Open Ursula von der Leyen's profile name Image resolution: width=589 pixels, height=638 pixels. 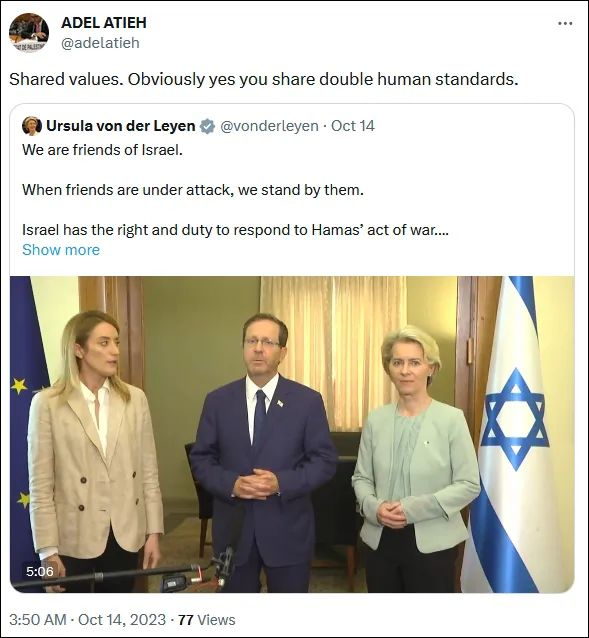pos(121,126)
